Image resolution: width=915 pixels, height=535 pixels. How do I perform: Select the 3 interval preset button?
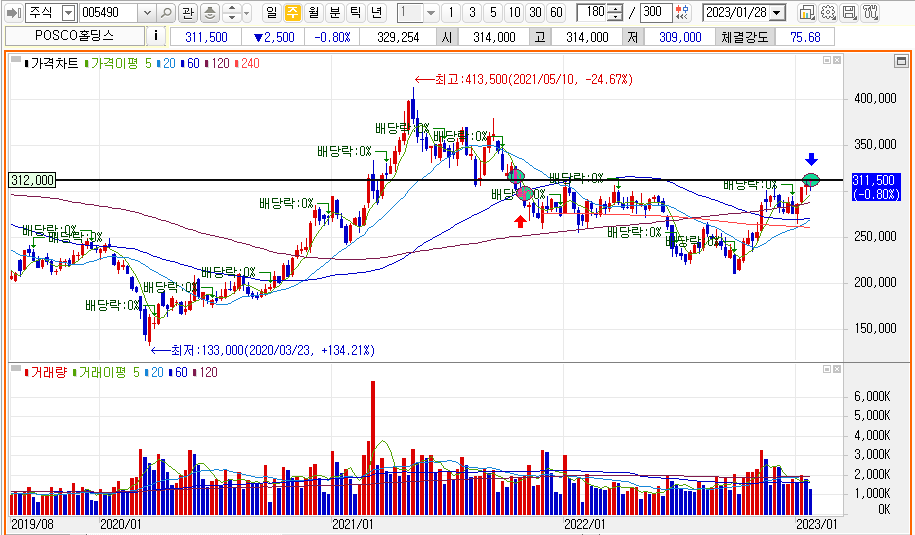click(472, 12)
